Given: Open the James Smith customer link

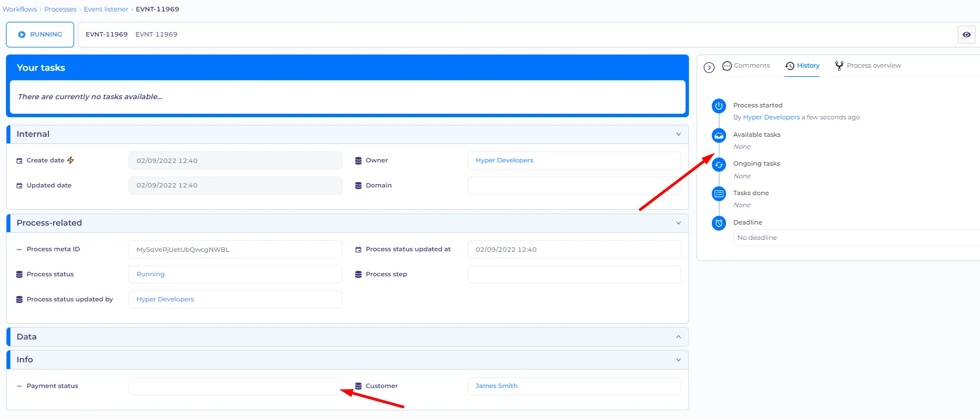Looking at the screenshot, I should tap(497, 386).
